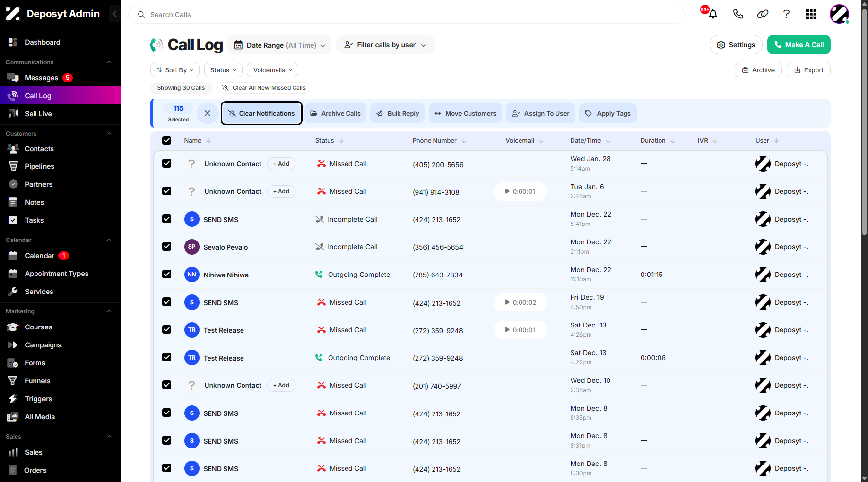Deselect all with the X icon

[x=208, y=113]
